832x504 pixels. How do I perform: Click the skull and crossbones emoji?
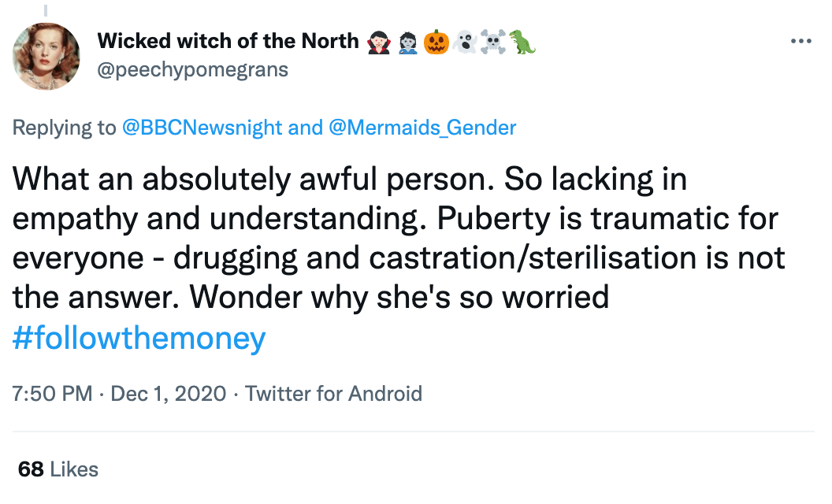[491, 41]
